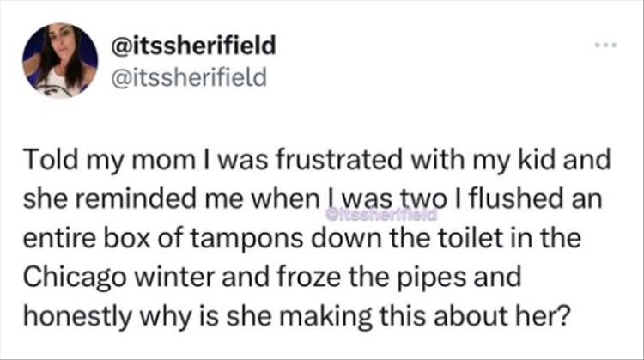This screenshot has width=644, height=360.
Task: Click the word "entire" in the tweet
Action: (50, 232)
